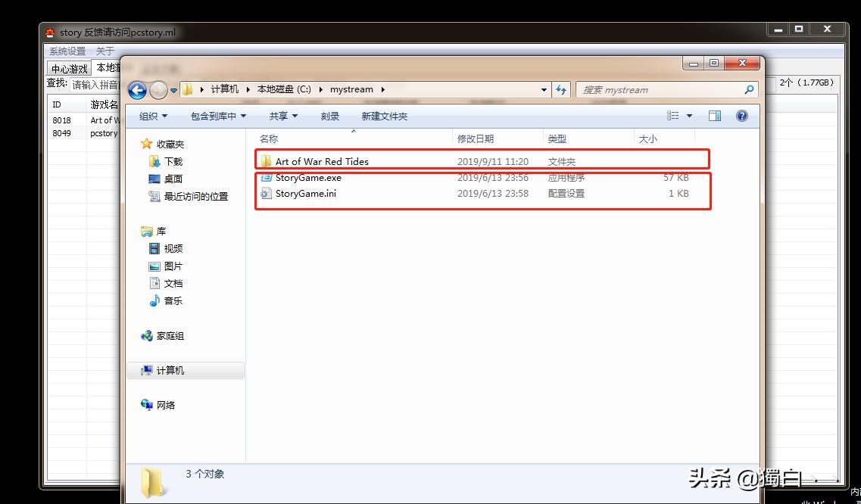Click inside the 搜索 mystream search box
The width and height of the screenshot is (861, 504).
651,89
